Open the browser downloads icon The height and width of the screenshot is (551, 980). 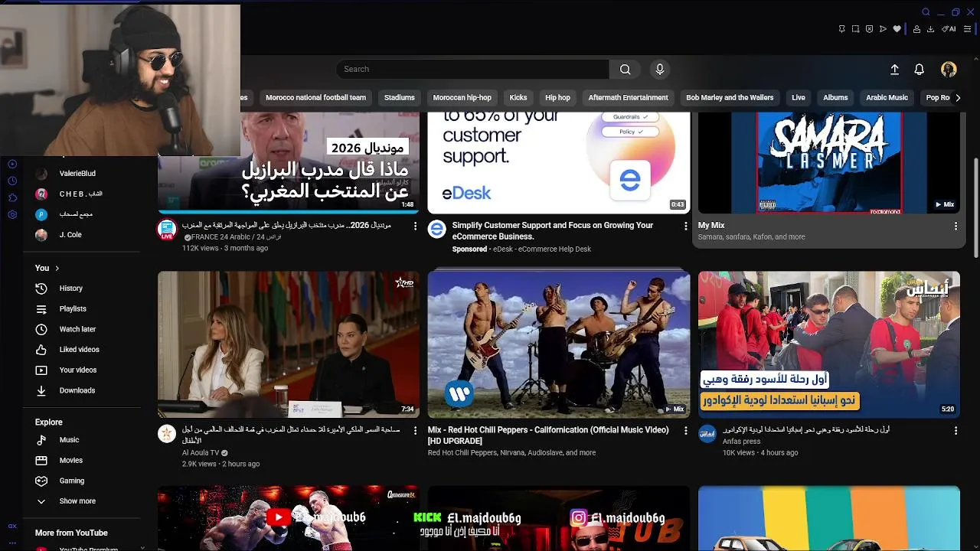(930, 29)
